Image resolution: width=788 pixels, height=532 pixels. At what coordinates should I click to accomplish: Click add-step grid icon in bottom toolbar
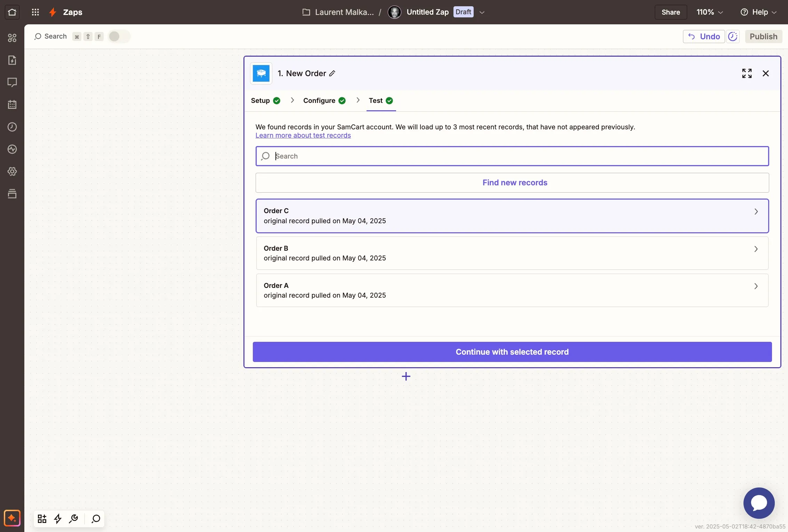(42, 519)
